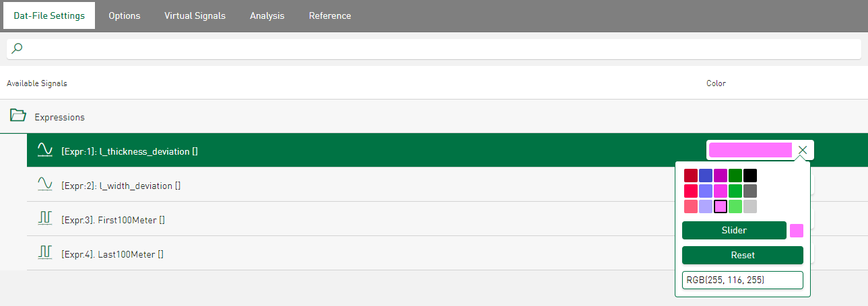Click the First100Meter digital signal icon
868x306 pixels.
(45, 219)
